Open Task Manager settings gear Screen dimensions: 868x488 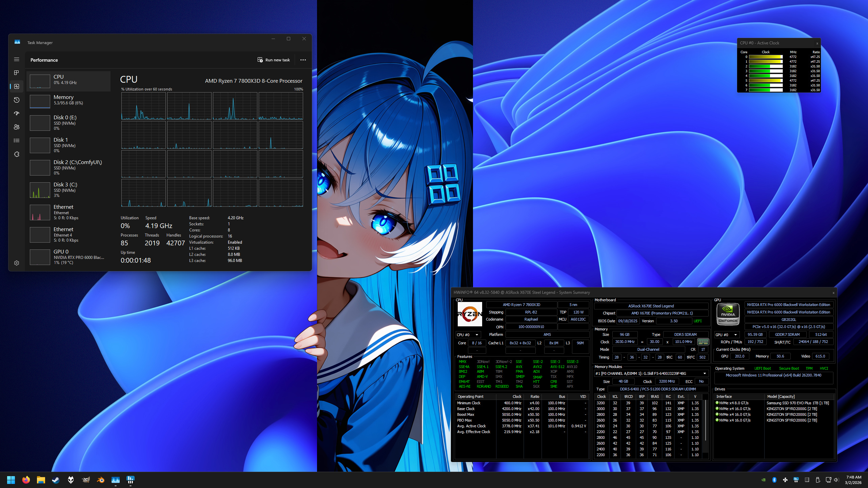[x=17, y=263]
